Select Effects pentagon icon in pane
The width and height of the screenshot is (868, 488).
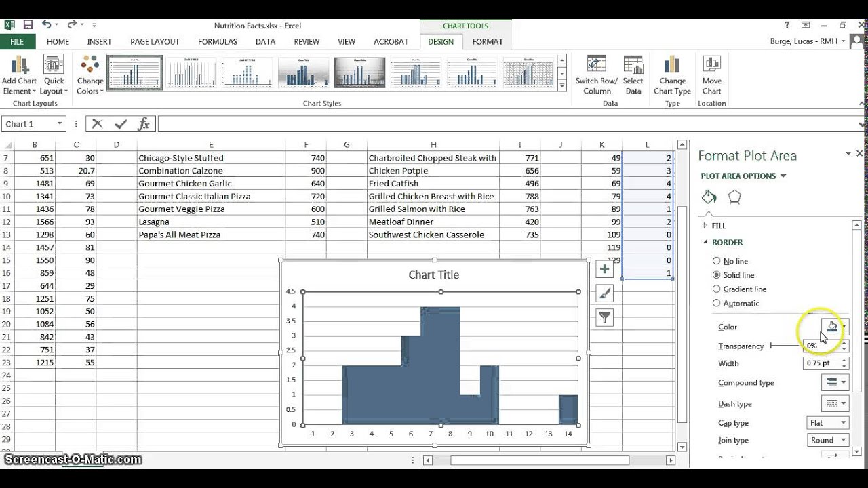coord(734,197)
